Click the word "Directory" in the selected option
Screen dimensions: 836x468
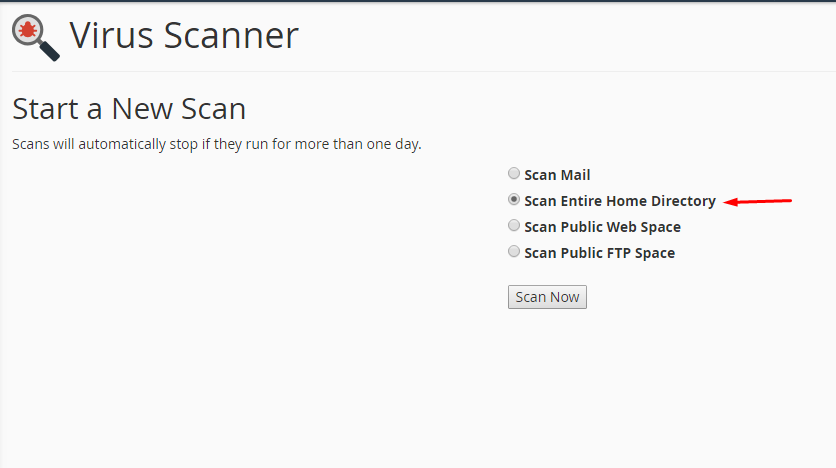[x=683, y=201]
